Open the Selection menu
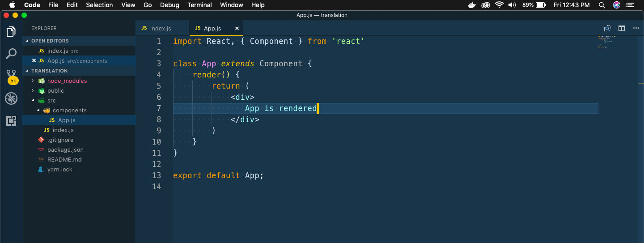The height and width of the screenshot is (243, 644). tap(99, 5)
